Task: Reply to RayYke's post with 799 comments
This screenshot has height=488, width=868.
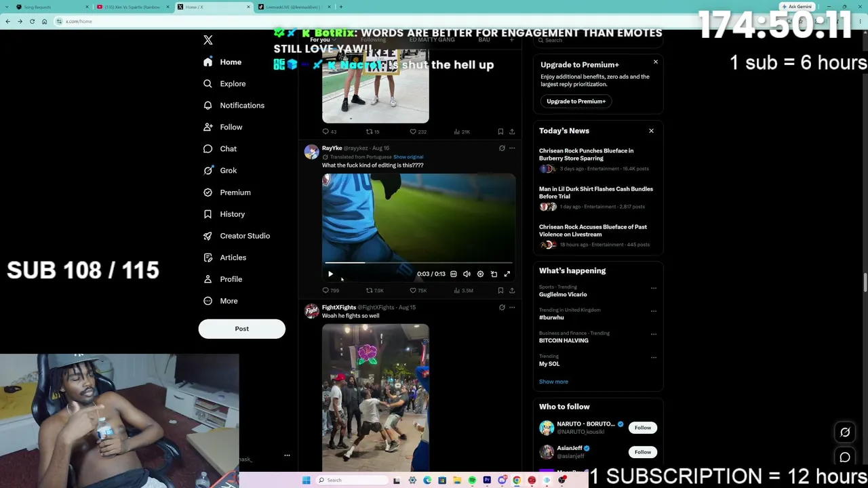Action: coord(330,291)
